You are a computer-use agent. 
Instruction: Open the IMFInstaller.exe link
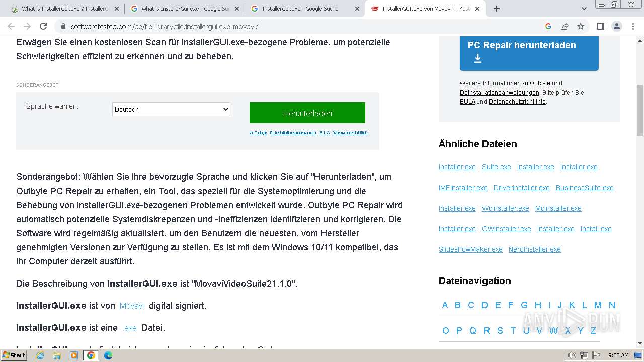pos(463,188)
